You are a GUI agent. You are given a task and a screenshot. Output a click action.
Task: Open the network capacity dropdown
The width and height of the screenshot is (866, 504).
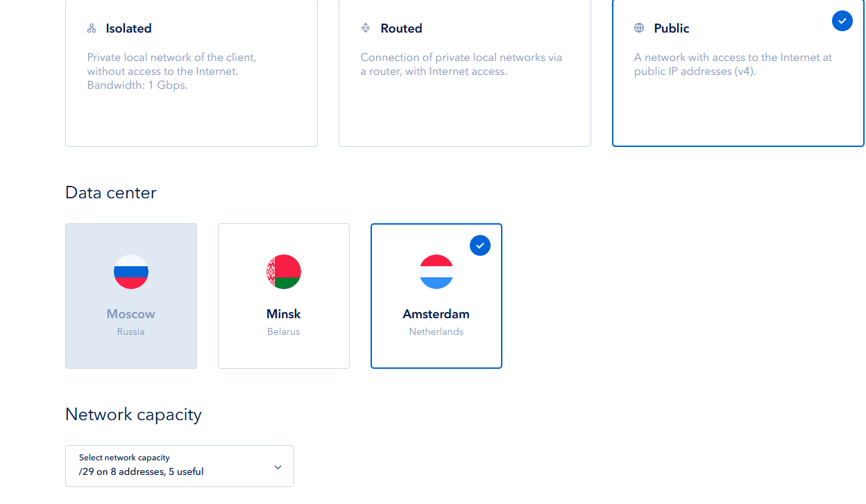180,466
